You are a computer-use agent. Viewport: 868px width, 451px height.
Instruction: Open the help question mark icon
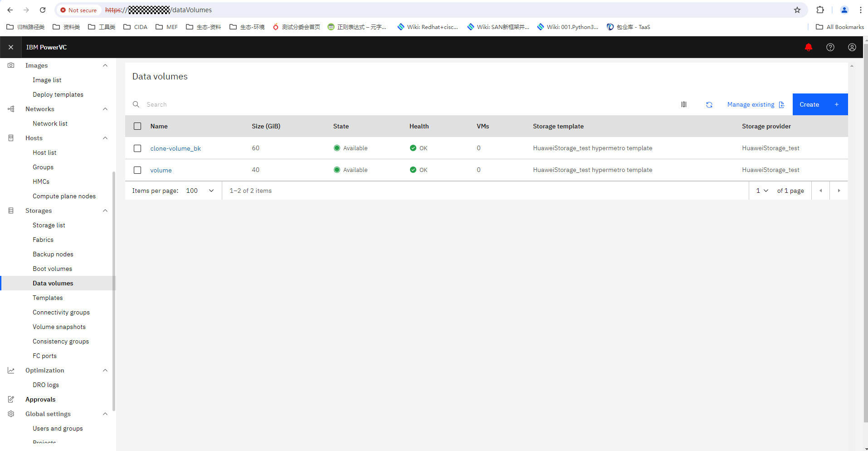tap(830, 47)
